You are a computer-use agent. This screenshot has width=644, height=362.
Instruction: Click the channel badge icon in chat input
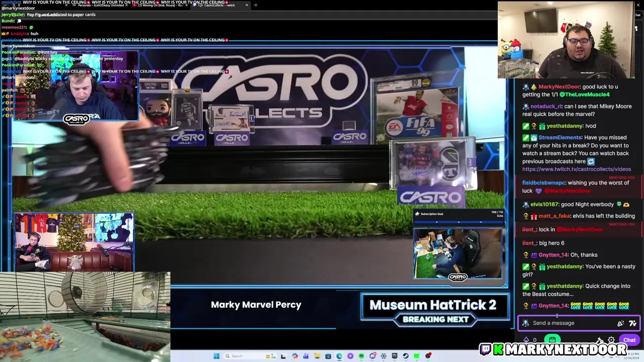(x=525, y=323)
